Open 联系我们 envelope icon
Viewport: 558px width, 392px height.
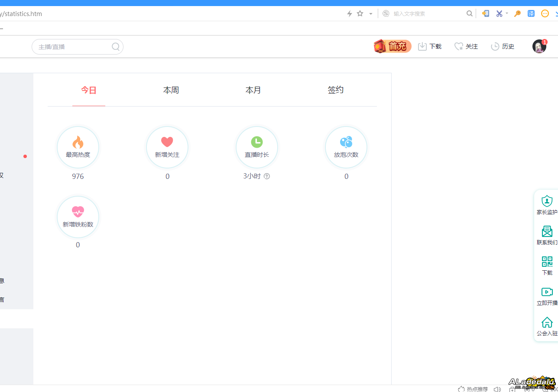click(547, 231)
